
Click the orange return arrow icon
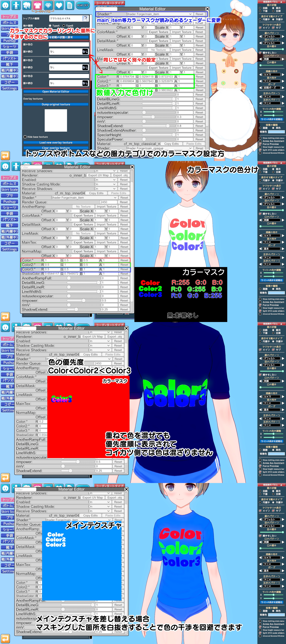pos(6,155)
